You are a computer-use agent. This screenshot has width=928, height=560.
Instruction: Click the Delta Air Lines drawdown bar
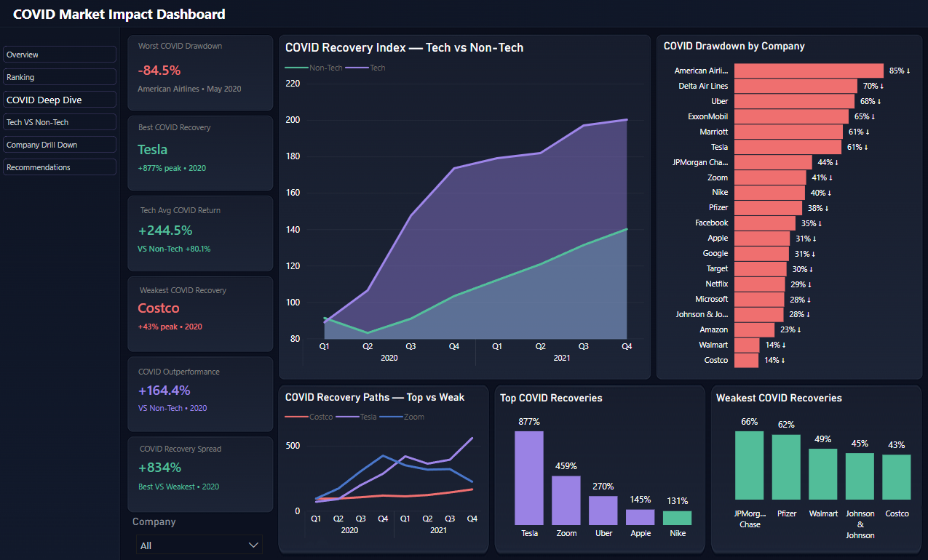click(x=796, y=86)
